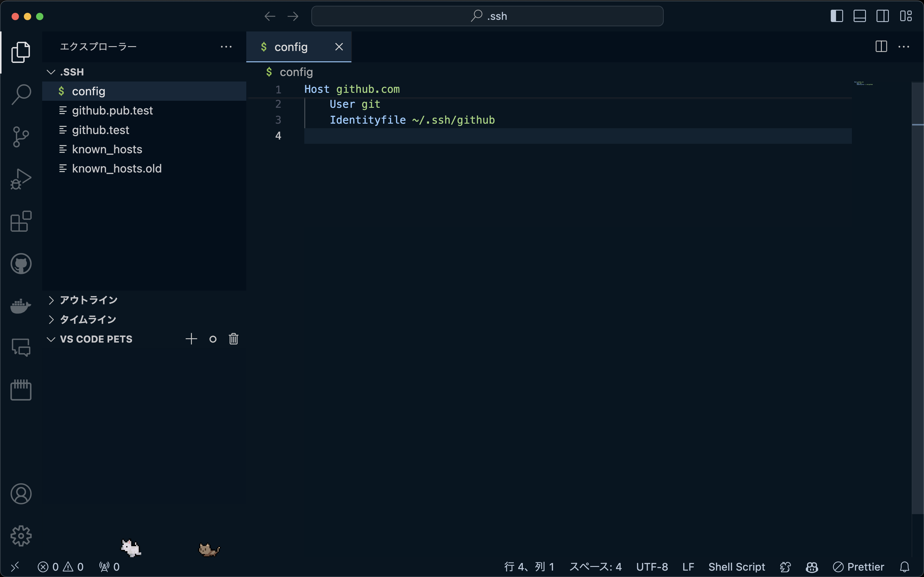Toggle the primary side bar visibility

(837, 16)
